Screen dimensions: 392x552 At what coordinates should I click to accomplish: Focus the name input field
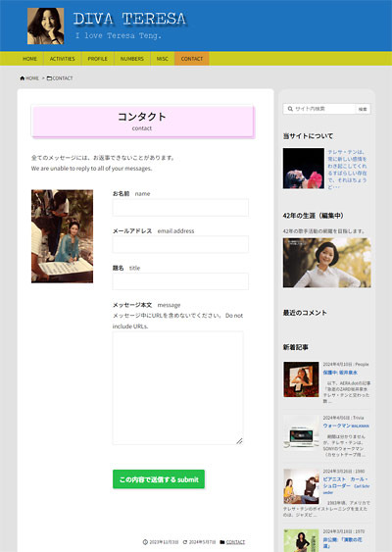point(180,207)
